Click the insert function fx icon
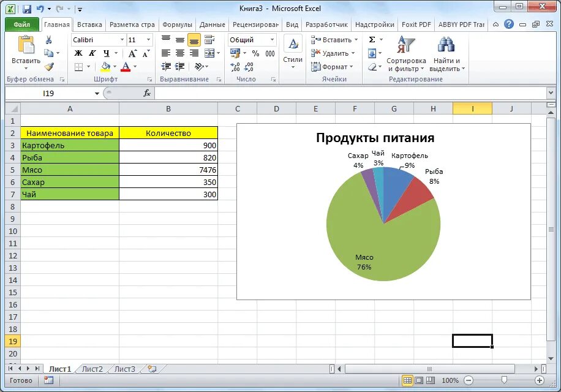 (147, 93)
